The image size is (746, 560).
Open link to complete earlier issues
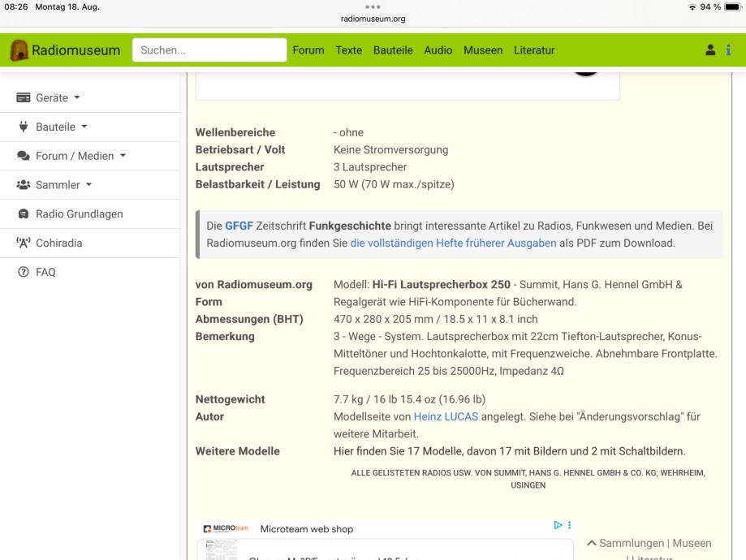click(x=453, y=243)
